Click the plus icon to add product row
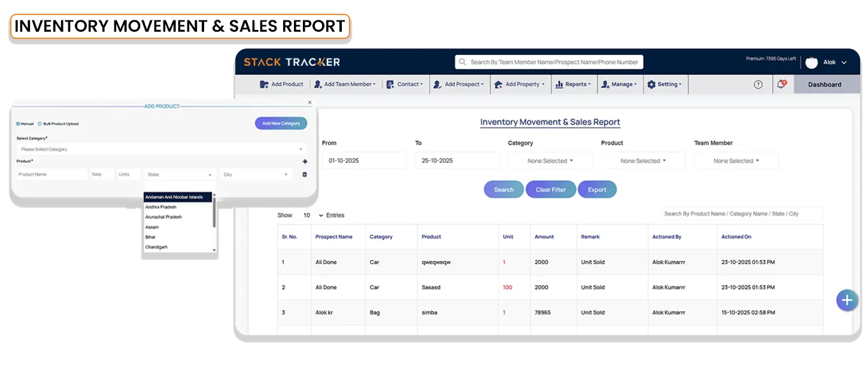The width and height of the screenshot is (868, 389). pyautogui.click(x=305, y=161)
